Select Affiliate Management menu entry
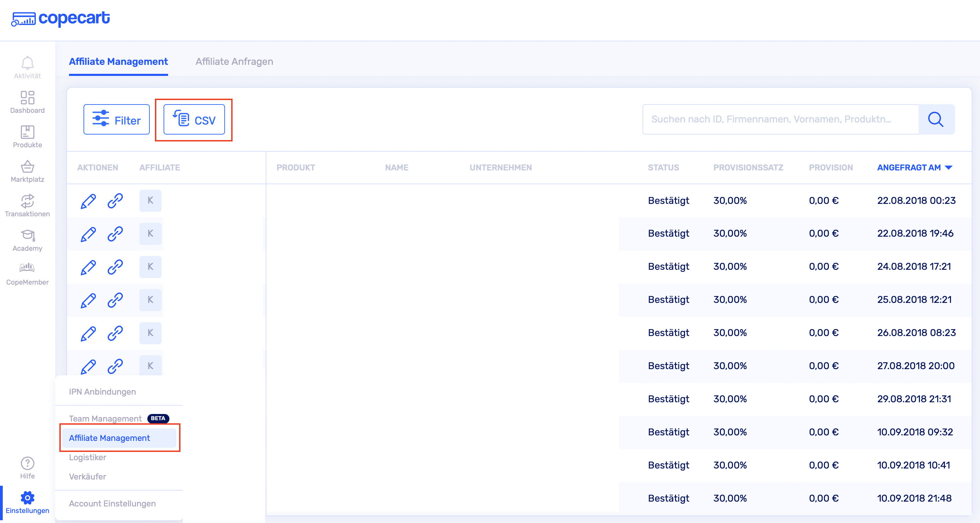This screenshot has width=980, height=523. coord(109,438)
